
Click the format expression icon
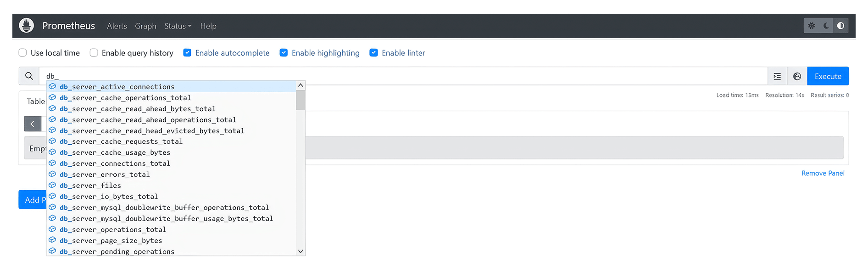[x=777, y=76]
